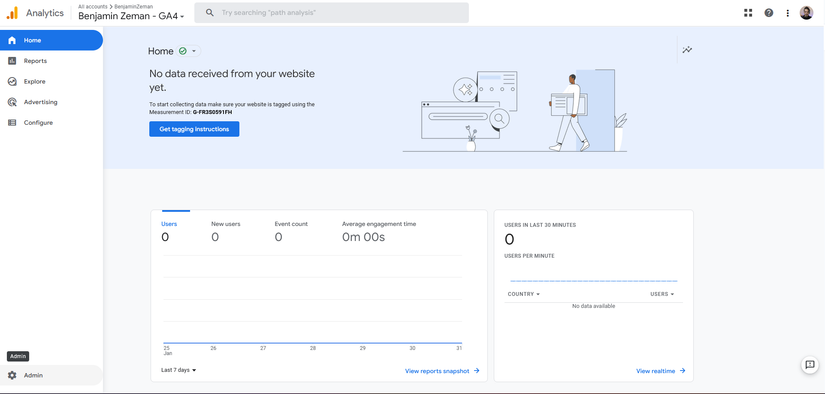The image size is (825, 394).
Task: Click the Google Analytics logo icon
Action: [12, 13]
